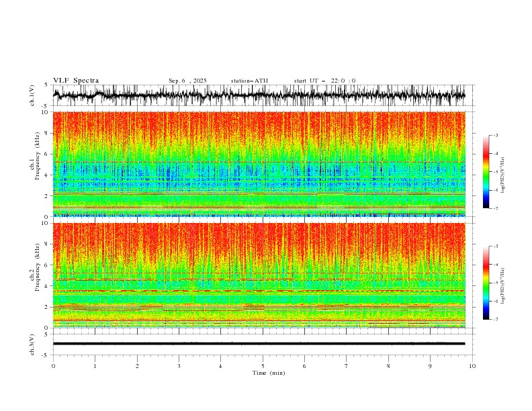Click the "-3" tick on ch.1 color bar
Screen dimensions: 532x411
tap(496, 135)
